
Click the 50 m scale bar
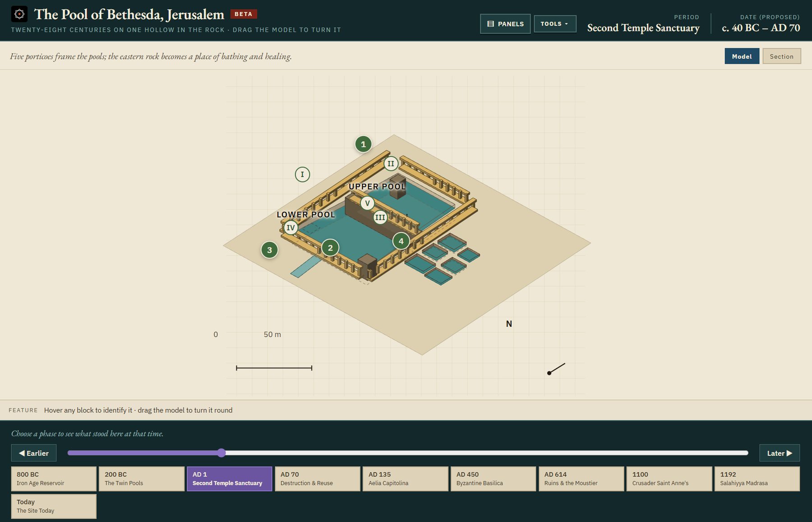coord(274,368)
